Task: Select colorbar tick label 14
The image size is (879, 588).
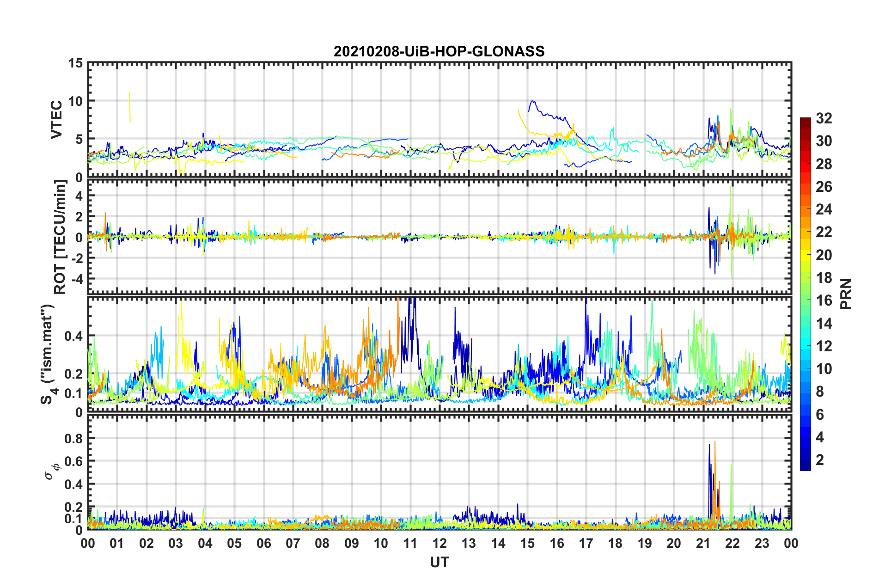Action: coord(824,324)
